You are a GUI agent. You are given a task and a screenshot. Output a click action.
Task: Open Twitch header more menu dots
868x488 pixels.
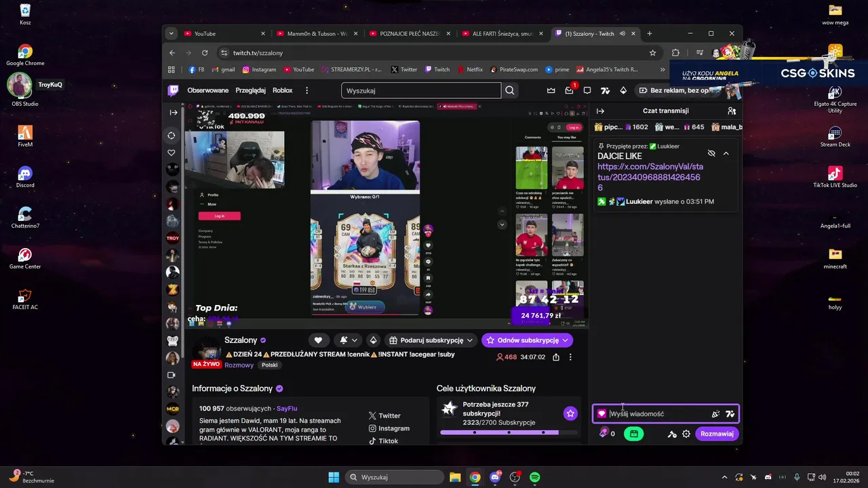307,90
